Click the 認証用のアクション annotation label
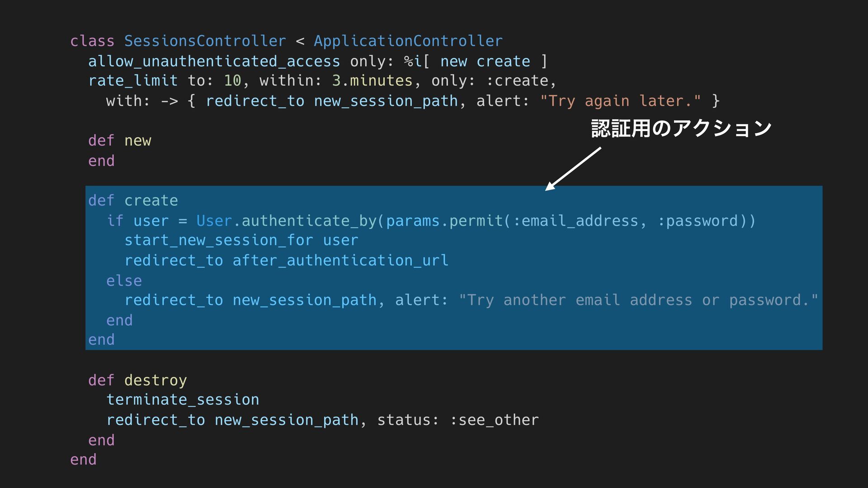This screenshot has height=488, width=868. click(681, 128)
